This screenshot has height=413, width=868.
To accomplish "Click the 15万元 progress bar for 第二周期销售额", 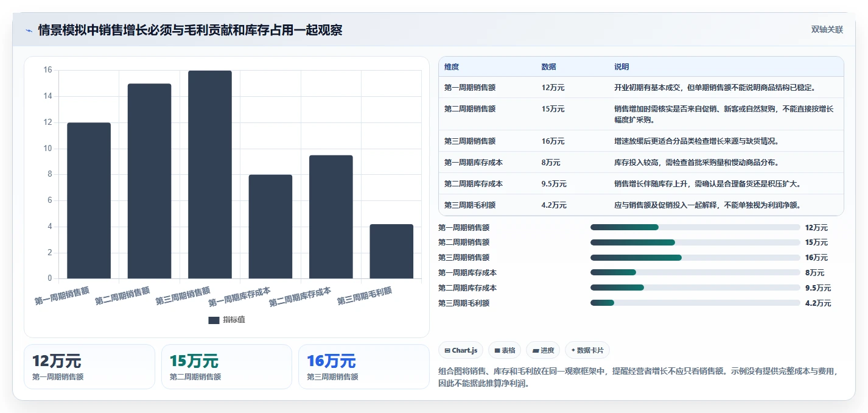I will click(x=695, y=242).
